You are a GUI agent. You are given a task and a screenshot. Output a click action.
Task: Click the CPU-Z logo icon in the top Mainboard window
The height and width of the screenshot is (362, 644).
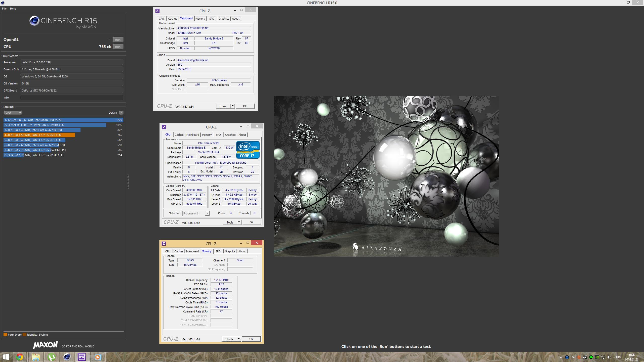(x=157, y=11)
